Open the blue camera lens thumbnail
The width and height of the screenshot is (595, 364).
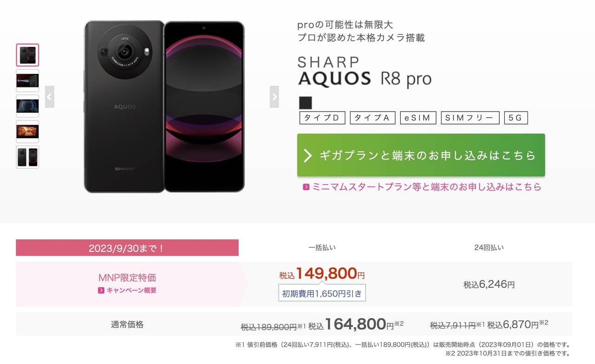[28, 106]
